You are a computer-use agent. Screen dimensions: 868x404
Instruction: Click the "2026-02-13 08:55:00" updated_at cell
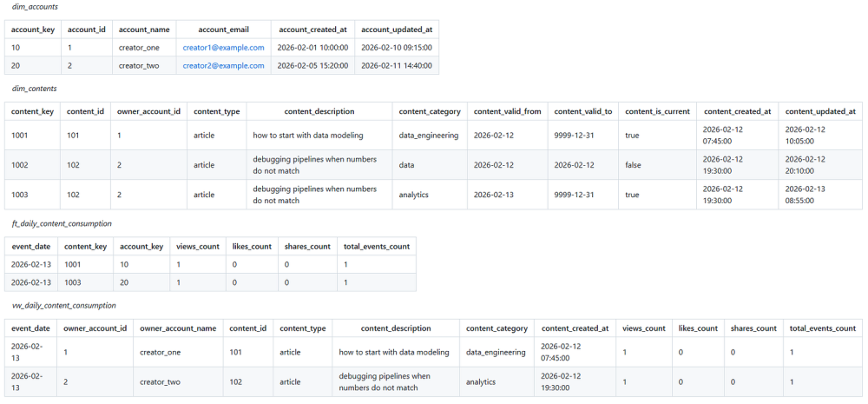805,195
